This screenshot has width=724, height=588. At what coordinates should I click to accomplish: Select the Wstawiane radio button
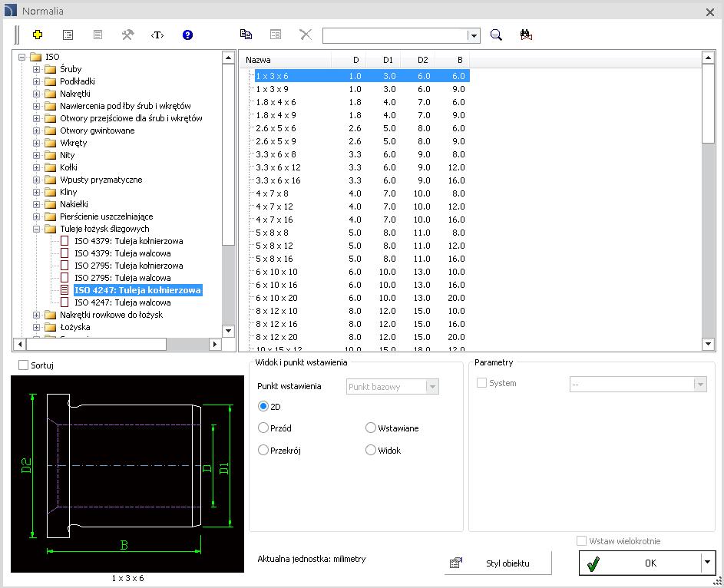tap(370, 428)
